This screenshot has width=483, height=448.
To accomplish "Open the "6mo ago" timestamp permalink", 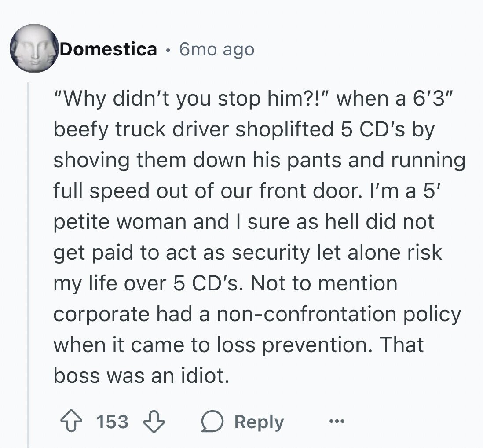I will pyautogui.click(x=217, y=50).
